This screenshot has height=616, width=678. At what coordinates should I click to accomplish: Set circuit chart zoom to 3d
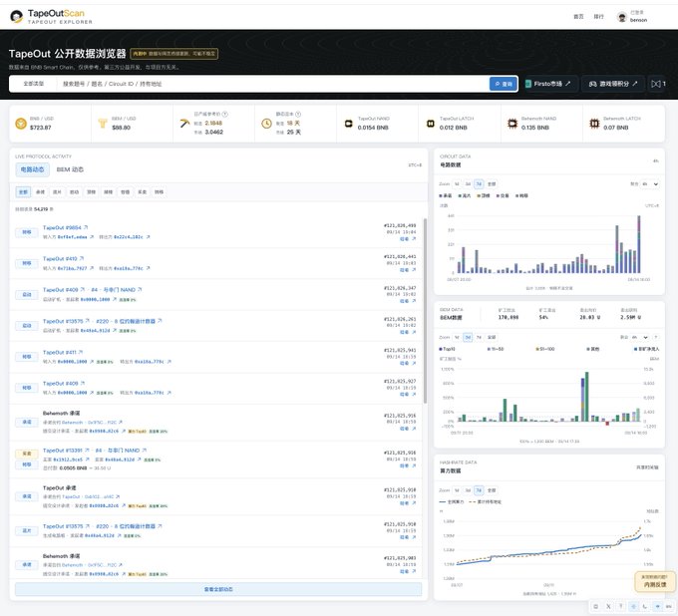(x=468, y=183)
